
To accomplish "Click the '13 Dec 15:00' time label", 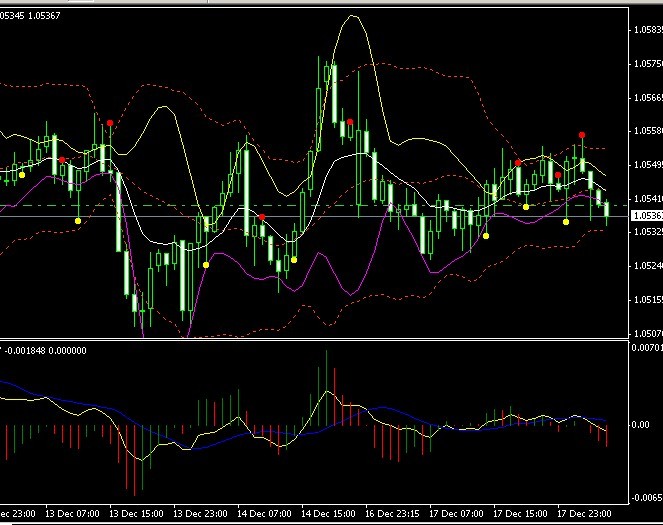I will pos(136,514).
